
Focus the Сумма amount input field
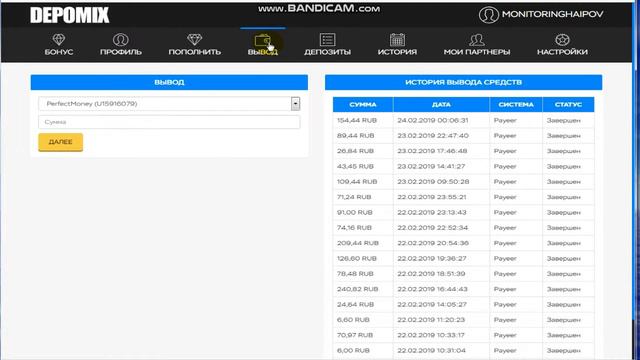(169, 122)
